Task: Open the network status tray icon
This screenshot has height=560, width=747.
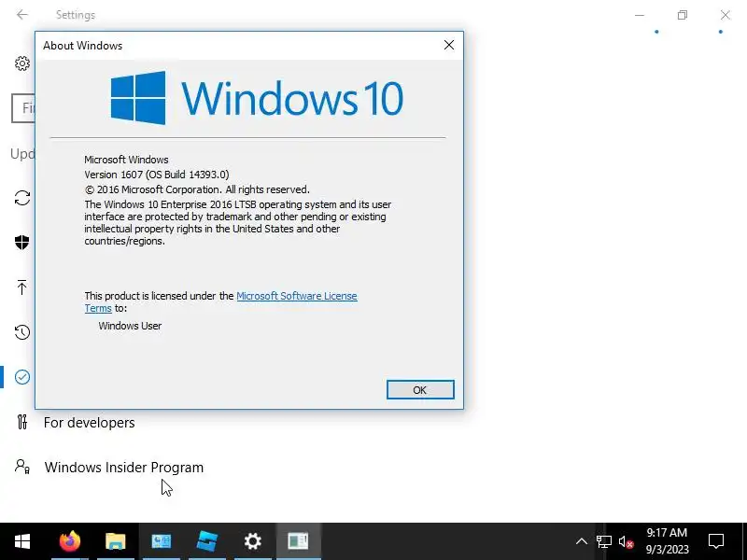Action: [603, 541]
